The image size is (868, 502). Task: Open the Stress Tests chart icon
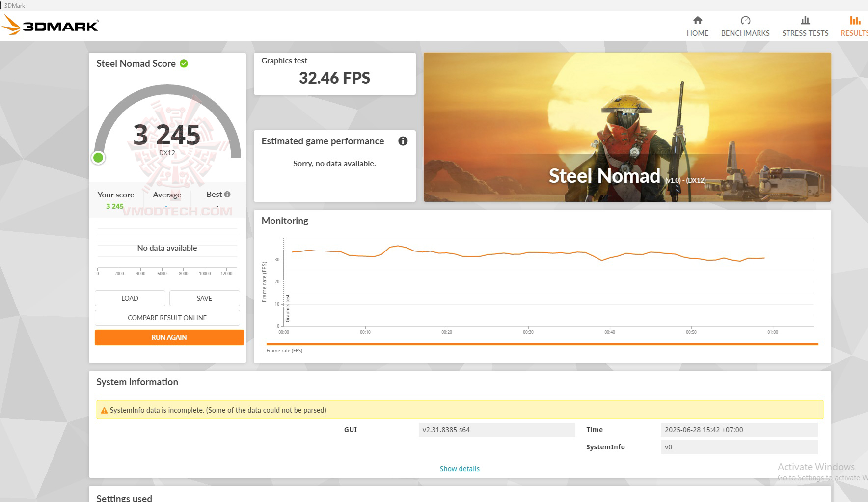[805, 20]
